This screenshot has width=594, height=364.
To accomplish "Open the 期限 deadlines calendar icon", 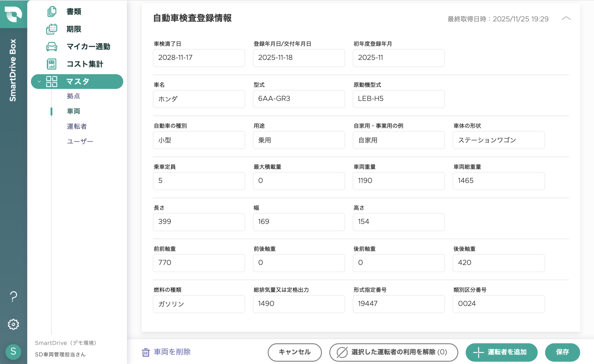I will 52,29.
